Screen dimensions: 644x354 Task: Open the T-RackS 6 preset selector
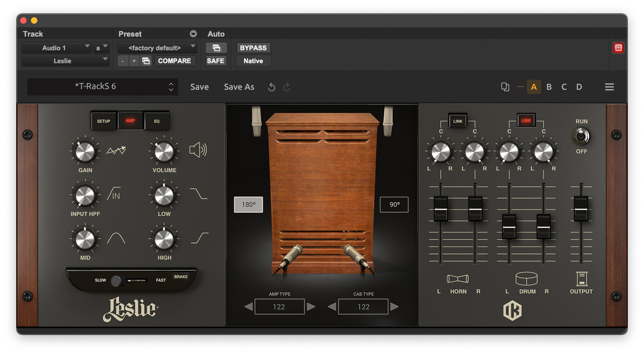click(x=102, y=87)
